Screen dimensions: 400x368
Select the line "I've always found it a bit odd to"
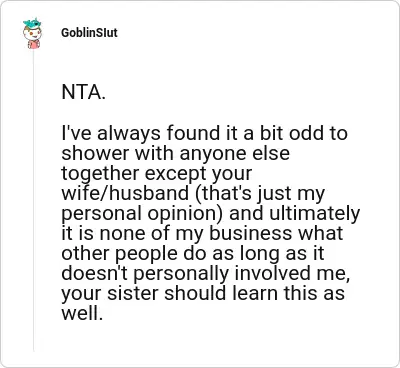tap(204, 133)
